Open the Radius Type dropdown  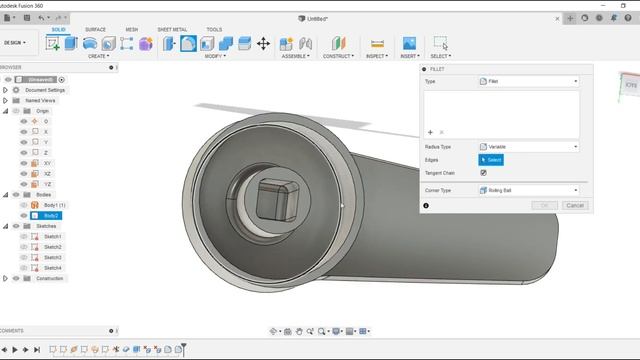(529, 147)
